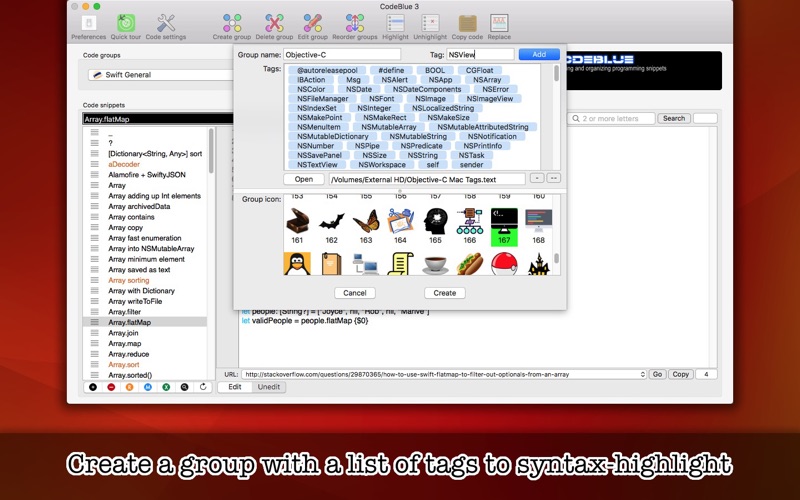Click the Delete group toolbar icon
Viewport: 800px width, 500px height.
coord(274,23)
